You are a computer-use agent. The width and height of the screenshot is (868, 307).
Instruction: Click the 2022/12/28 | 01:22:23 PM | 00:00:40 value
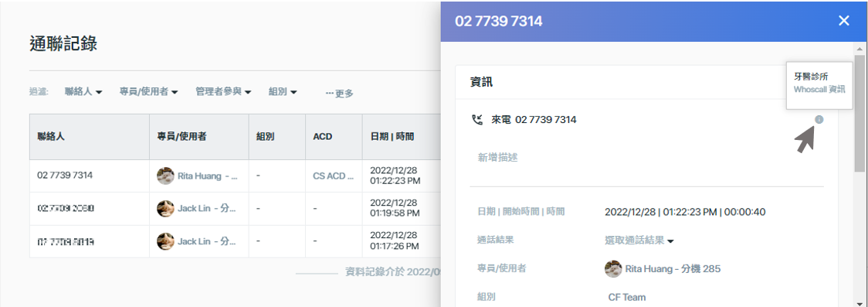pyautogui.click(x=685, y=212)
